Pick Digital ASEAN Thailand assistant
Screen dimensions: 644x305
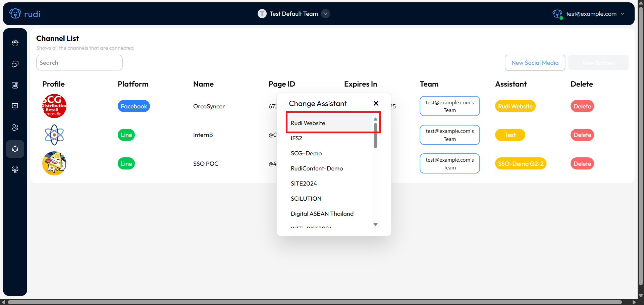[x=331, y=214]
